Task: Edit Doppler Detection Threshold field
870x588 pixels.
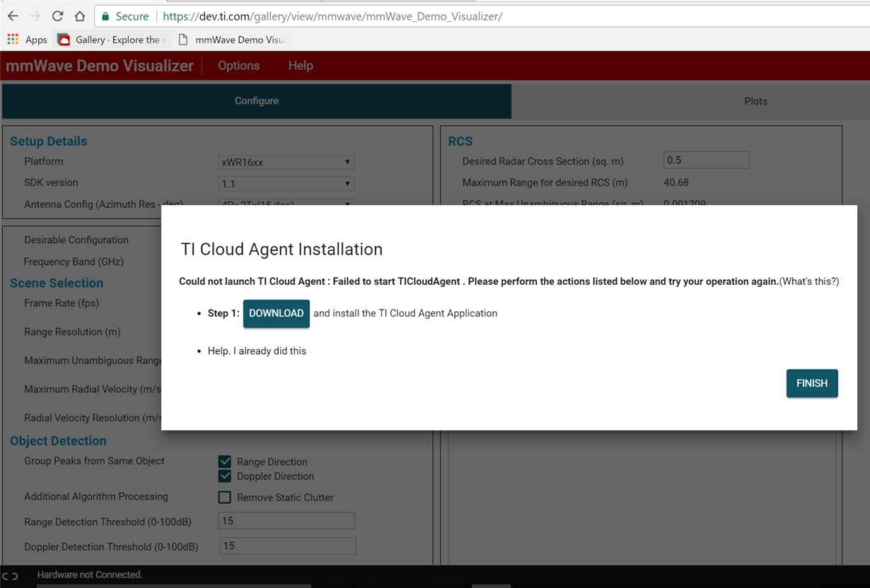Action: click(287, 546)
